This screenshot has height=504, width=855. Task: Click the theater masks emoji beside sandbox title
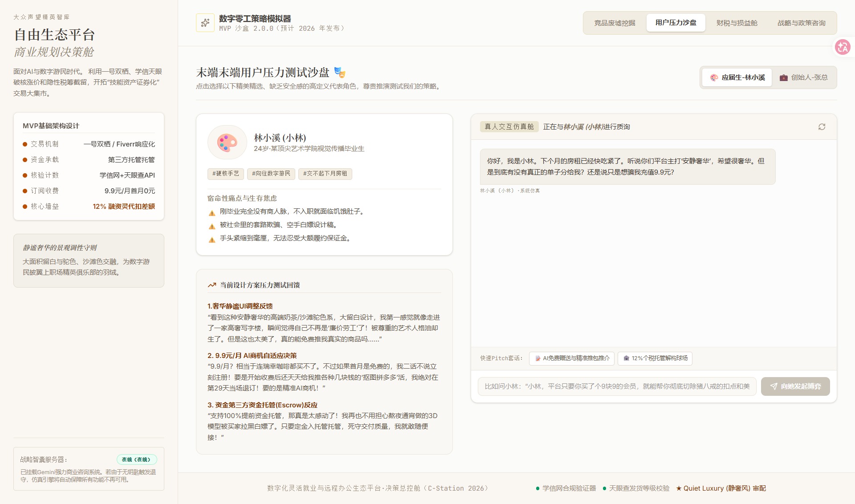coord(340,72)
